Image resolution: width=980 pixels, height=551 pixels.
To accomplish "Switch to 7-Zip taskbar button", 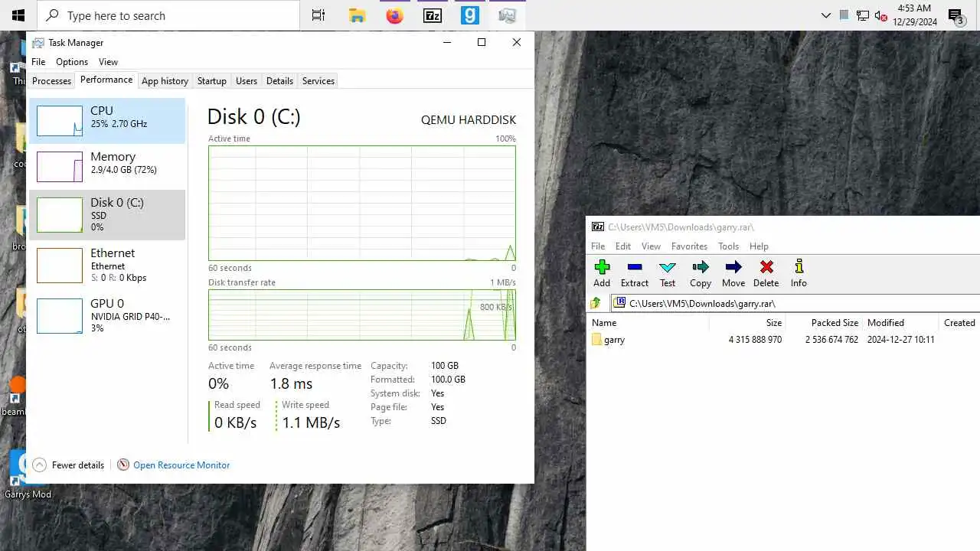I will [433, 15].
